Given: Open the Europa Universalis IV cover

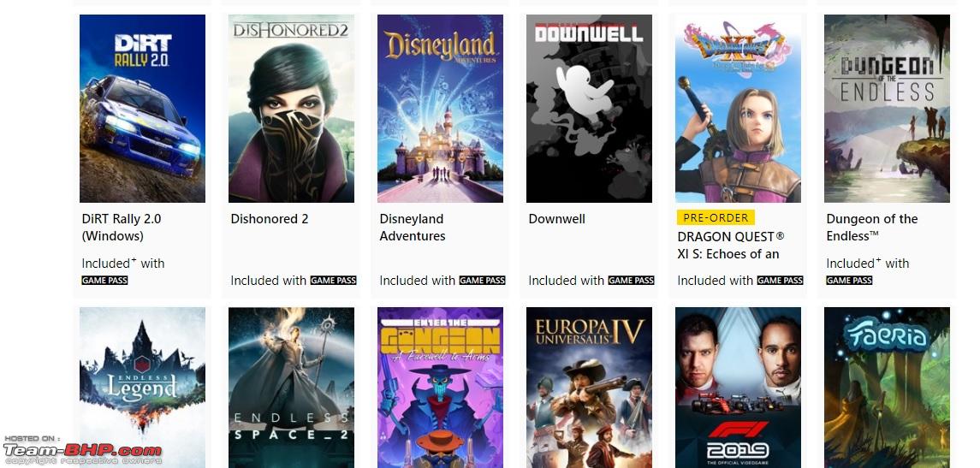Looking at the screenshot, I should point(589,388).
